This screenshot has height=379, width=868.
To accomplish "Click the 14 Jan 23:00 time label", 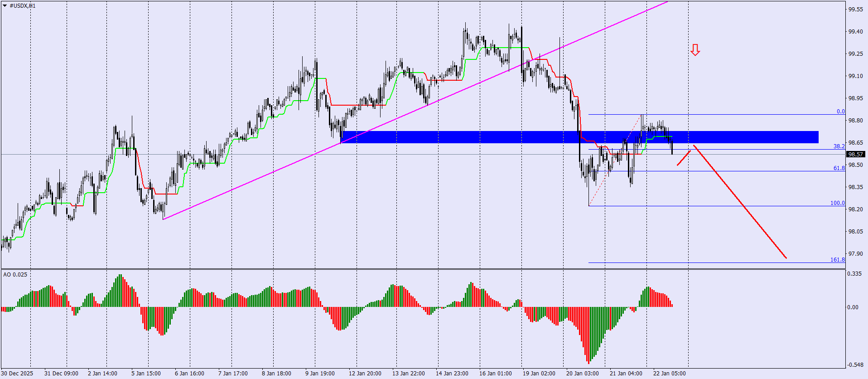I will 452,374.
